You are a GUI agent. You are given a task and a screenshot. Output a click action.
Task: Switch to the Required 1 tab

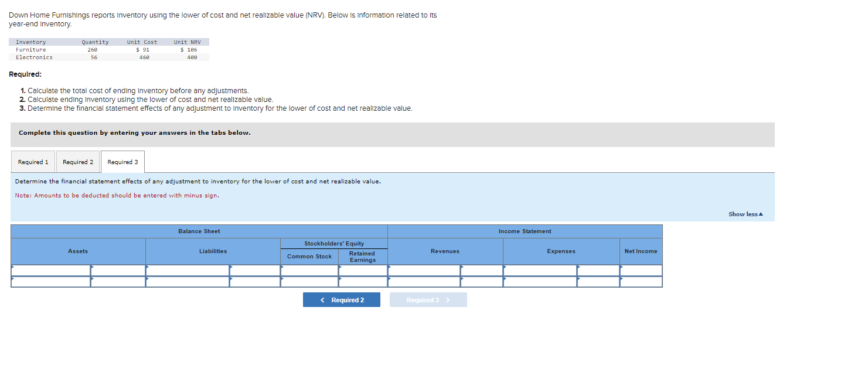[x=33, y=162]
